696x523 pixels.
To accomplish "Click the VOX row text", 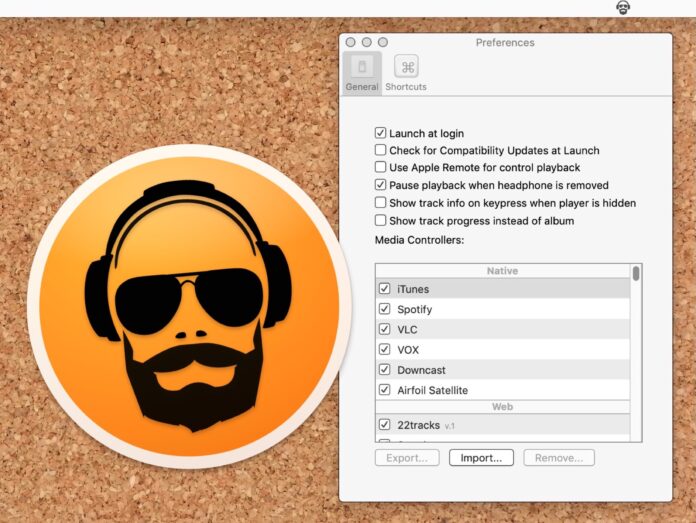I will (408, 350).
